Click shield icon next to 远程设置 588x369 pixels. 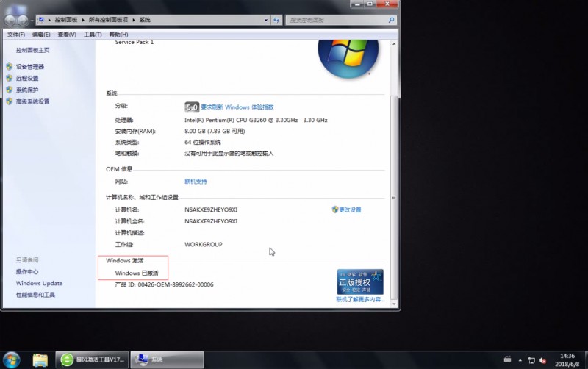click(x=10, y=78)
